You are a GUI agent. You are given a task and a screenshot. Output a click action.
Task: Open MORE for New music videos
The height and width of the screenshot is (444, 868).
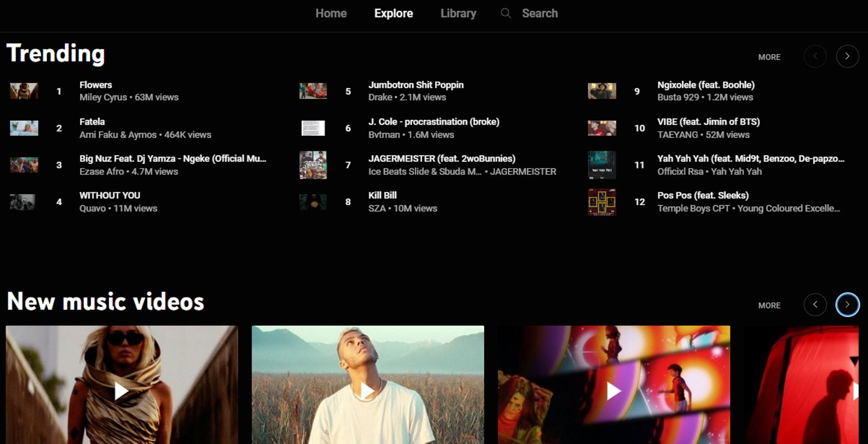click(x=769, y=305)
